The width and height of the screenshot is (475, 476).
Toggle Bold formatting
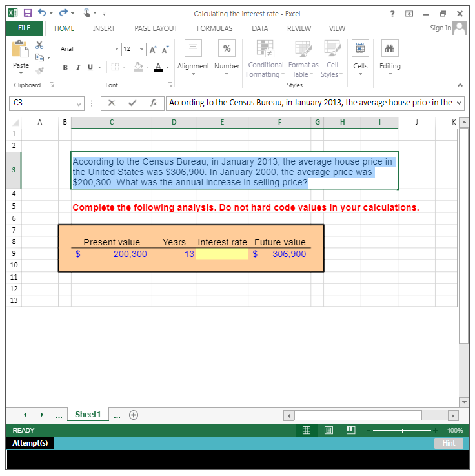(65, 67)
